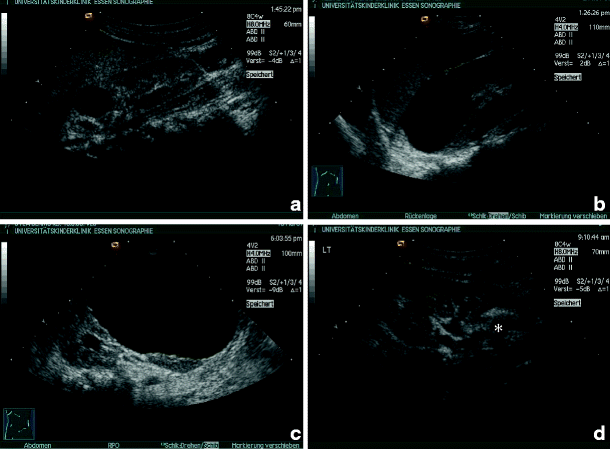The image size is (610, 449).
Task: Click the Universitätskinderklinik Essen Sonographie header in panel c
Action: [x=84, y=231]
